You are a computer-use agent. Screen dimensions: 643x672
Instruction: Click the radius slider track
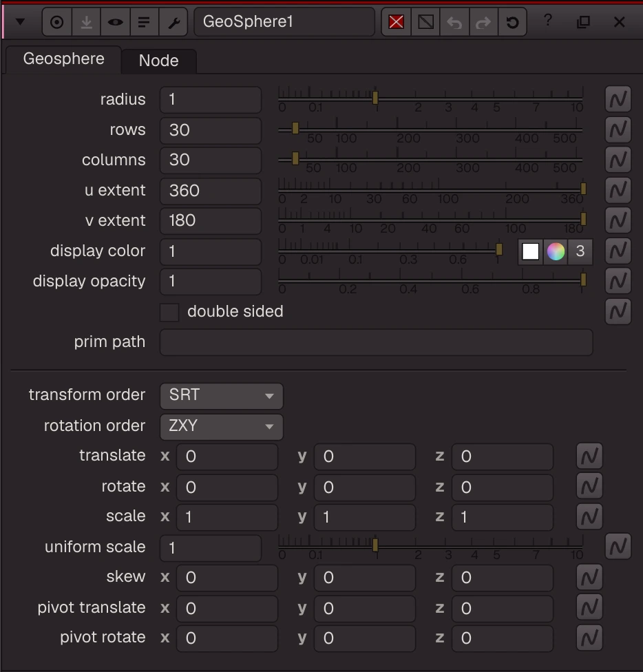tap(430, 99)
